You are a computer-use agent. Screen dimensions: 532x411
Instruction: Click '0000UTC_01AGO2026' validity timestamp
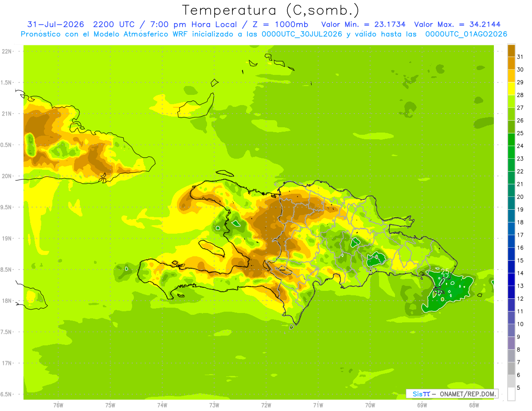[x=466, y=34]
